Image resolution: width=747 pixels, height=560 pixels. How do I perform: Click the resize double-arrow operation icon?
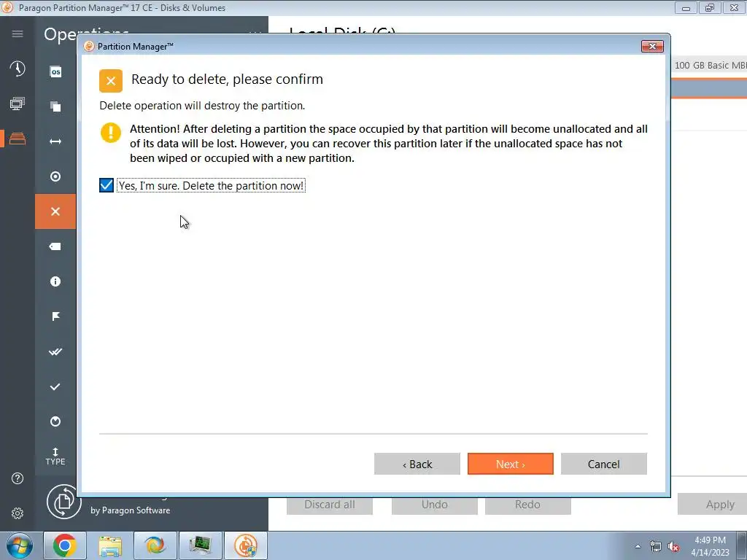click(x=55, y=141)
